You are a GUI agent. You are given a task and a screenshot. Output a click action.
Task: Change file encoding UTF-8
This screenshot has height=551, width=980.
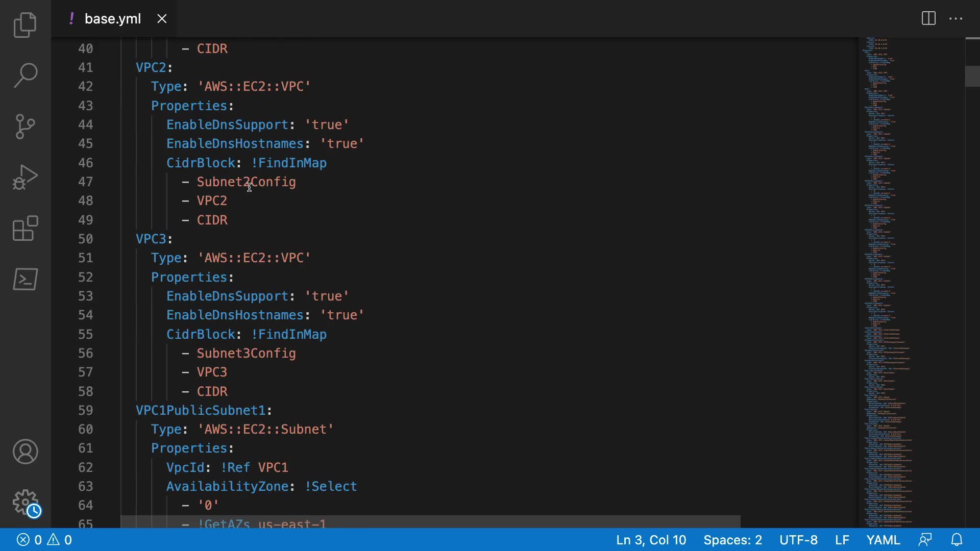click(x=798, y=540)
